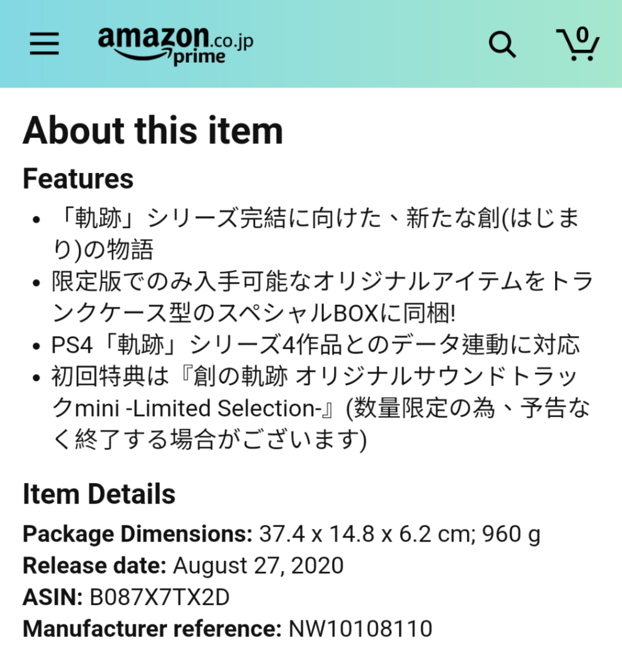The image size is (622, 672).
Task: Tap the cart item count badge
Action: [582, 35]
